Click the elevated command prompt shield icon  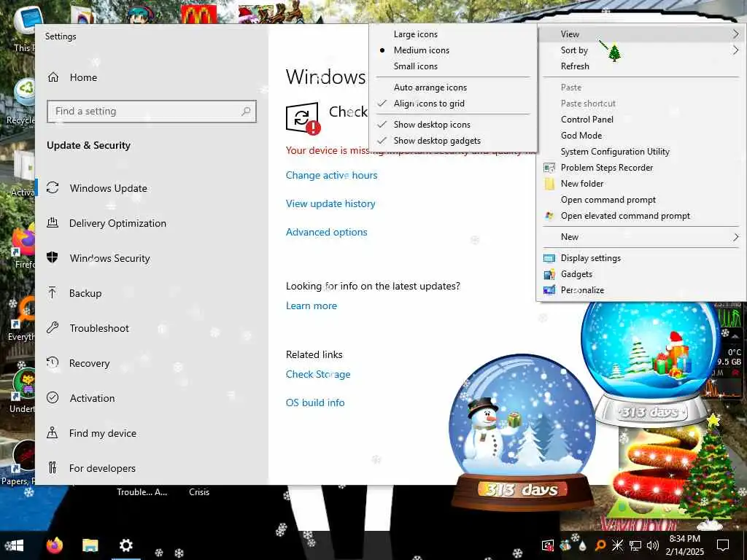click(549, 216)
